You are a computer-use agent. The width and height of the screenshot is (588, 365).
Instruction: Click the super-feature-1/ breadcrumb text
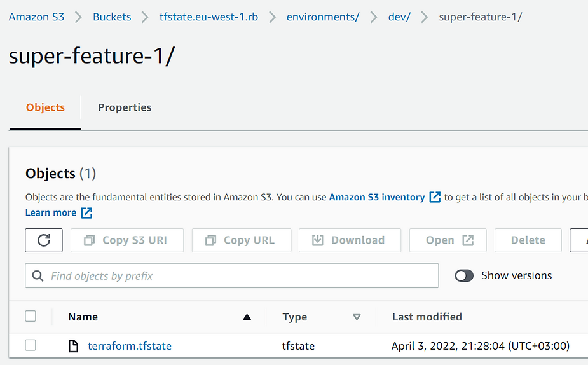coord(481,17)
